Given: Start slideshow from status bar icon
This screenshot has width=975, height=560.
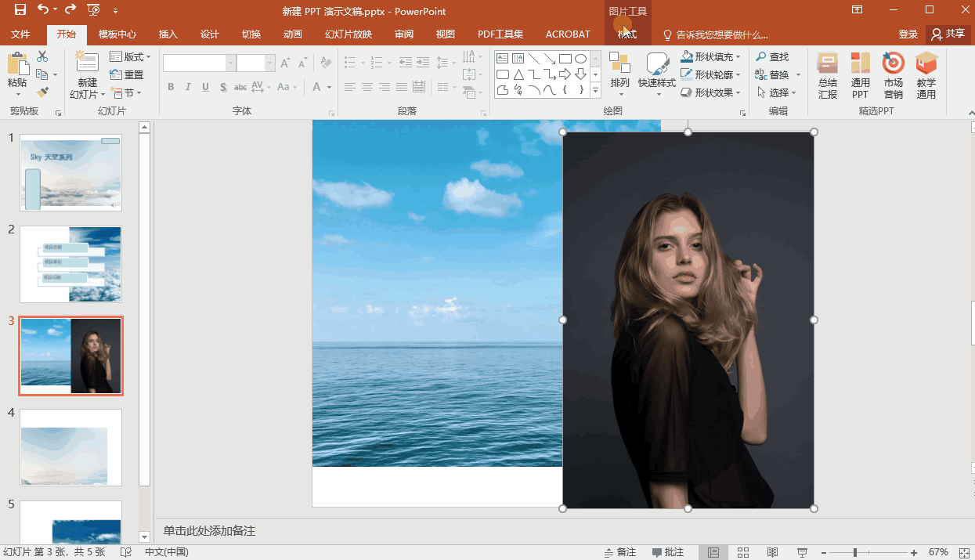Looking at the screenshot, I should [802, 552].
